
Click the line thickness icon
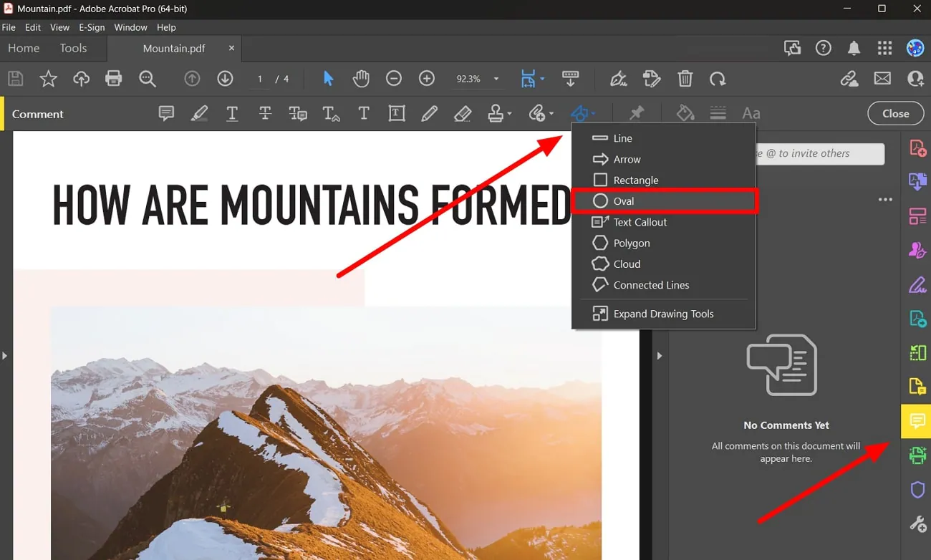[718, 113]
